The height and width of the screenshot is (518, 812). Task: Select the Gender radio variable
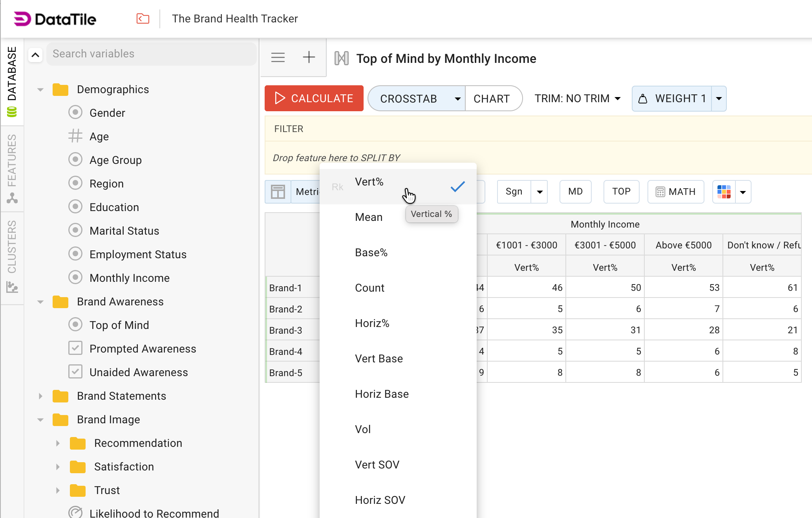coord(75,112)
